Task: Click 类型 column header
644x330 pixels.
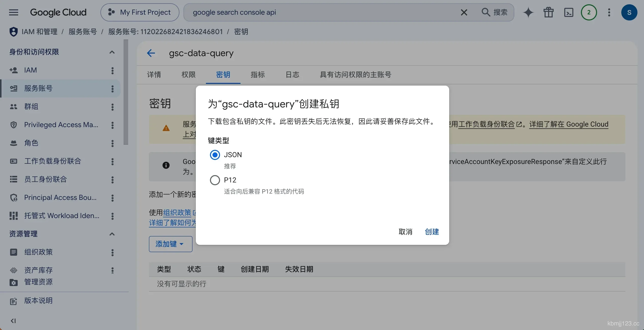Action: coord(164,269)
